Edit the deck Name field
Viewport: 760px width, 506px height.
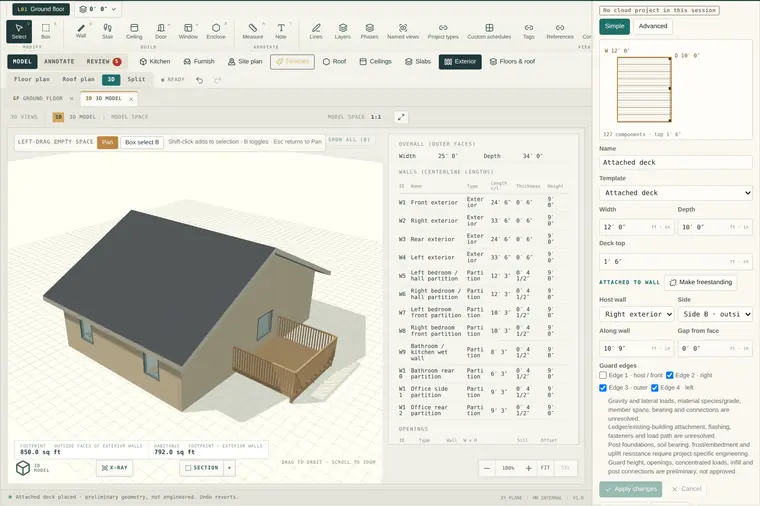[x=676, y=162]
